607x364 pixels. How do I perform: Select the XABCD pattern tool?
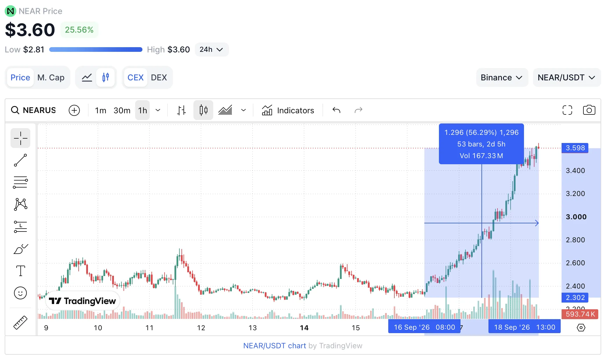[x=20, y=204]
